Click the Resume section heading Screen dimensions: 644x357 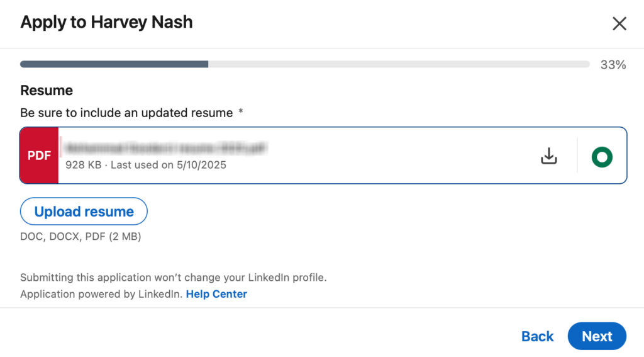(47, 91)
